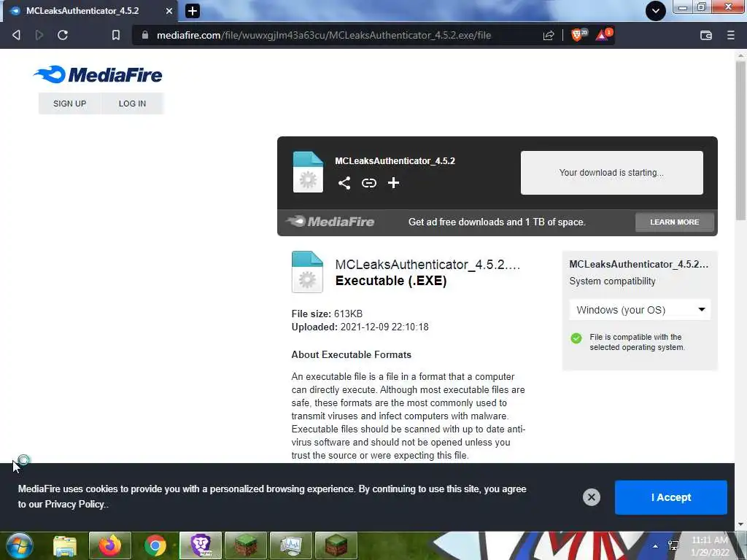Click the MediaFire logo at top left
Screen dimensions: 747x560
pyautogui.click(x=98, y=74)
